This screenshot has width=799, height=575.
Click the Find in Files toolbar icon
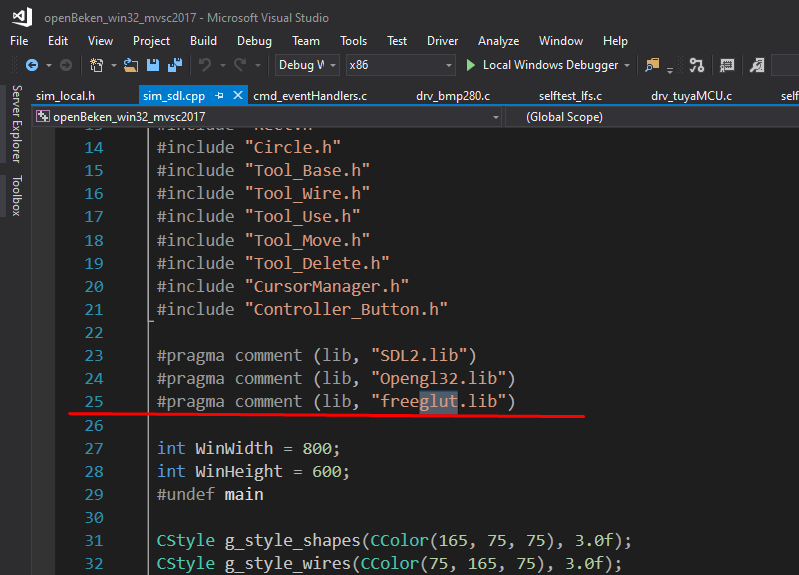[652, 65]
